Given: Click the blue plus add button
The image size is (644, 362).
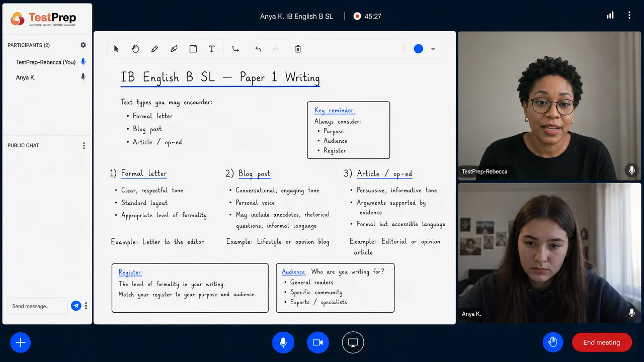Looking at the screenshot, I should pyautogui.click(x=21, y=343).
